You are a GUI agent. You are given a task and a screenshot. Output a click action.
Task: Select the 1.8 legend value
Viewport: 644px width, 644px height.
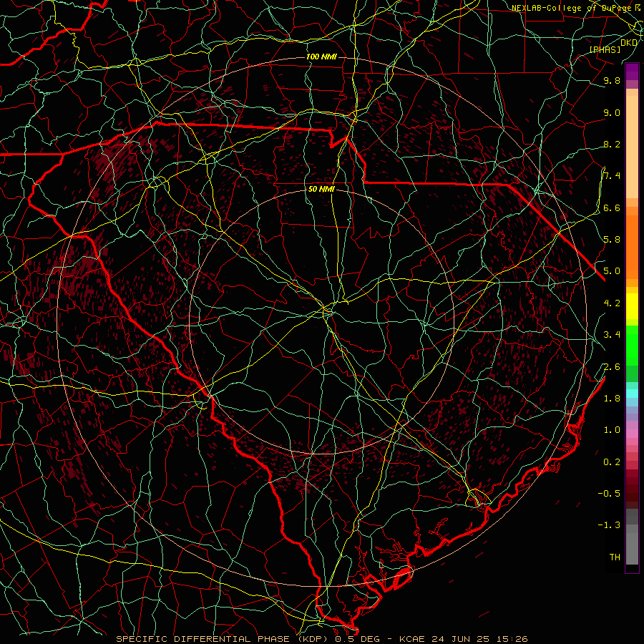tap(612, 398)
